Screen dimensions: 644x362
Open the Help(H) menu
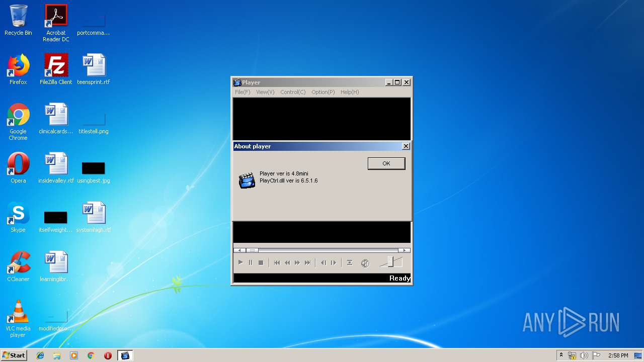point(350,92)
